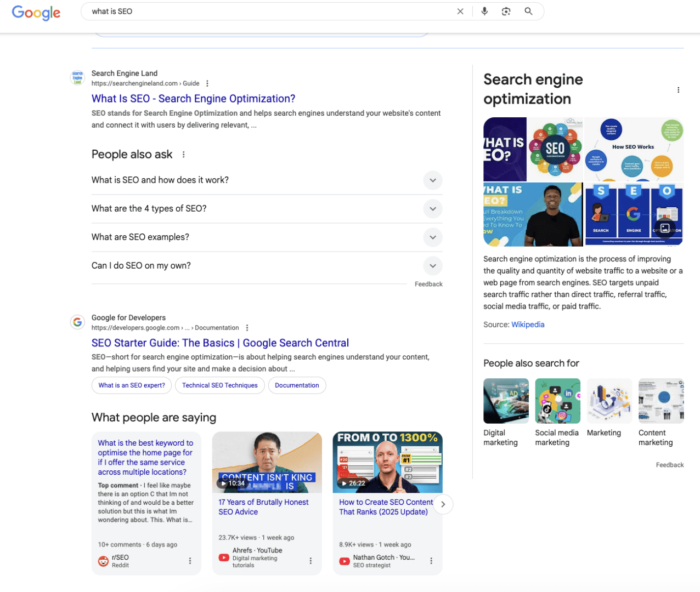This screenshot has width=700, height=592.
Task: Click the Search Engine Land favicon
Action: [x=78, y=78]
